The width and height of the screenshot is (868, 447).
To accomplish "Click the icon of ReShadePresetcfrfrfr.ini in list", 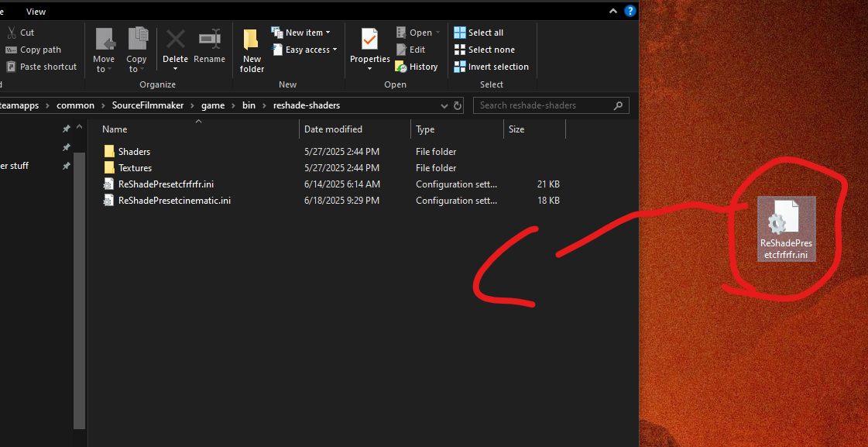I will (109, 184).
